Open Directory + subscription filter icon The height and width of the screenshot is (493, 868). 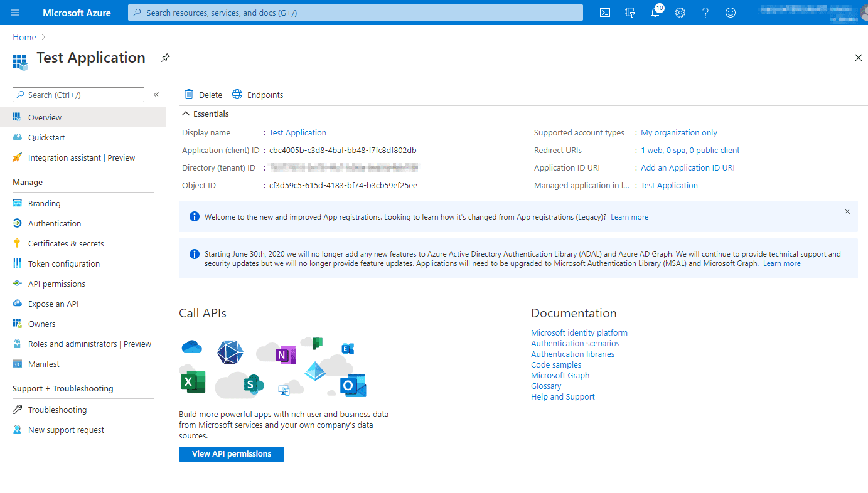point(630,13)
